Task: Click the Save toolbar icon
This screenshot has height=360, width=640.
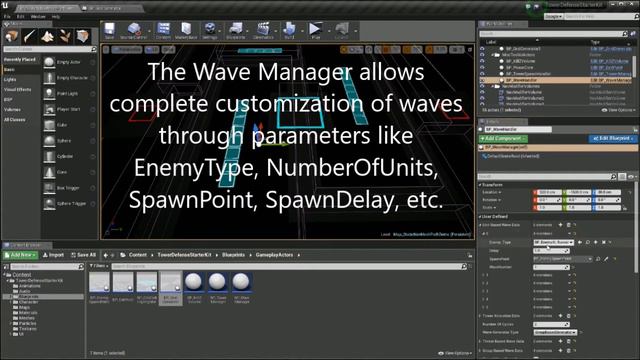Action: tap(109, 30)
